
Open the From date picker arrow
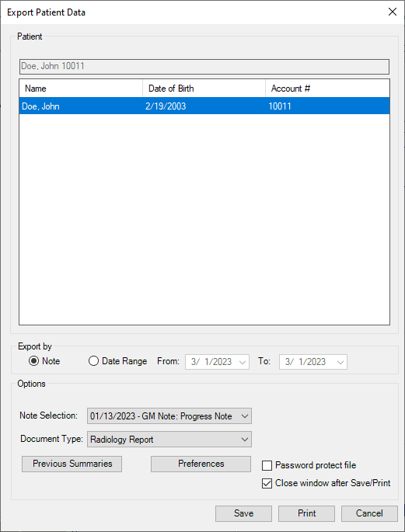[243, 362]
